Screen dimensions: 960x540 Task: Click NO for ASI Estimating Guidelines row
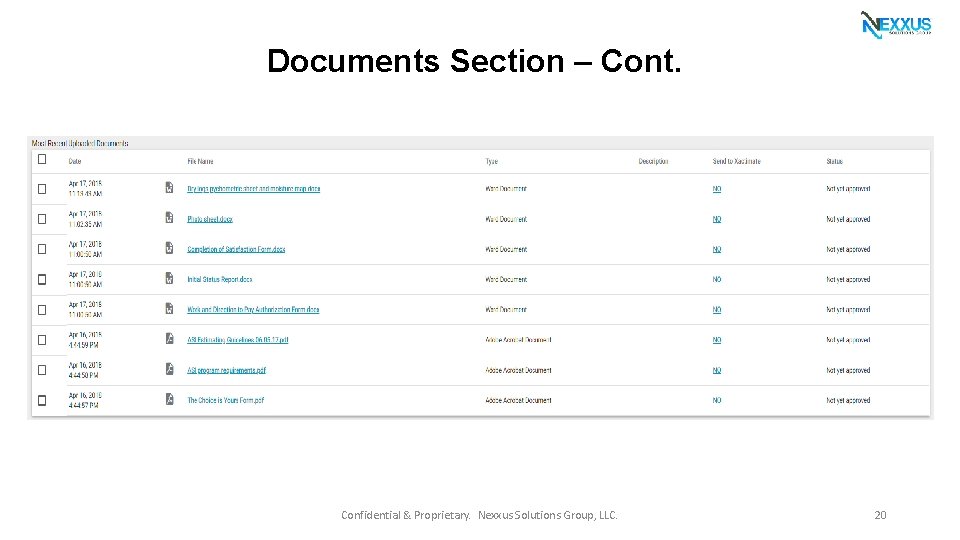point(717,340)
